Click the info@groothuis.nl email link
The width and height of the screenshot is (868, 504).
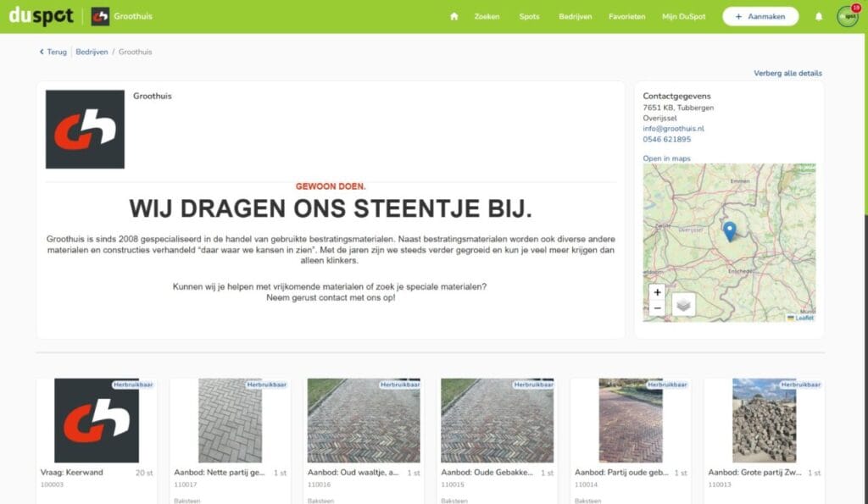pos(673,129)
